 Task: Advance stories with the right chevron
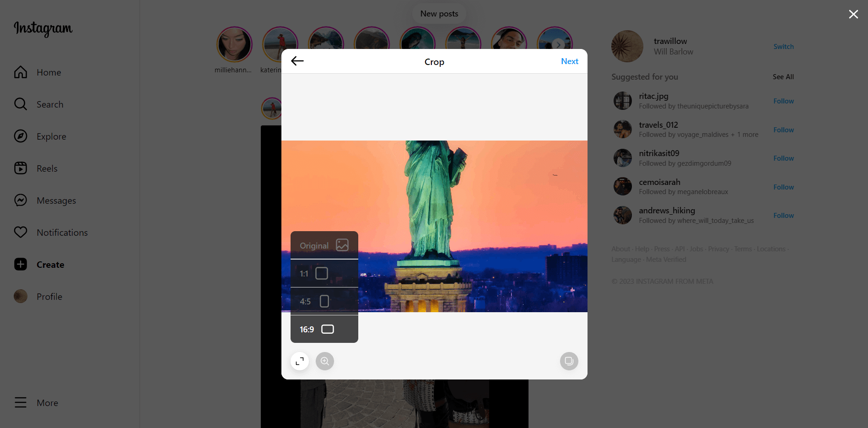click(558, 45)
